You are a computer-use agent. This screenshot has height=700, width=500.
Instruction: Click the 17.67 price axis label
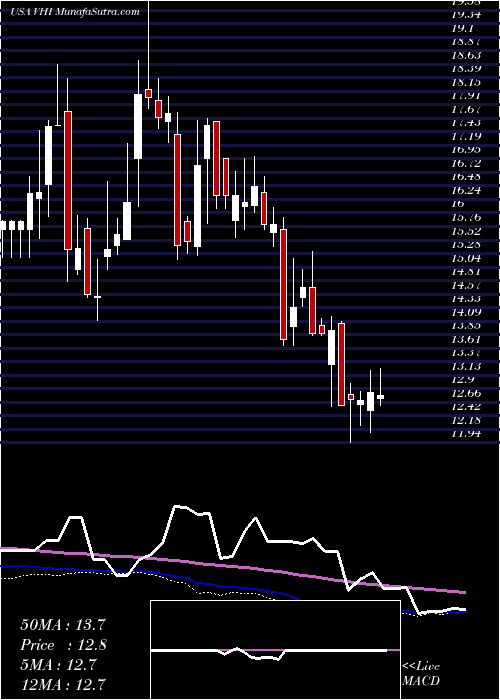click(x=467, y=109)
